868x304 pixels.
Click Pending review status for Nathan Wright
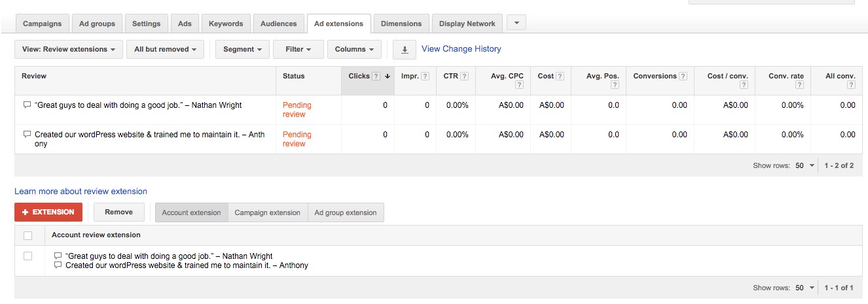[297, 110]
